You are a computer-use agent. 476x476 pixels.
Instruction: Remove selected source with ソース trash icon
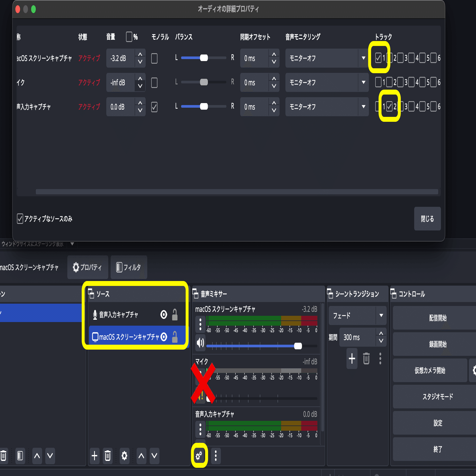coord(108,456)
